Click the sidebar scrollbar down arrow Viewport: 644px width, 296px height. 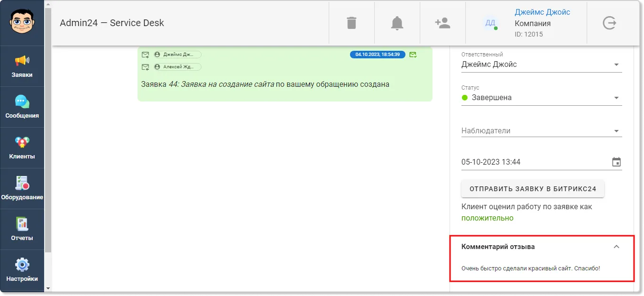[x=48, y=288]
